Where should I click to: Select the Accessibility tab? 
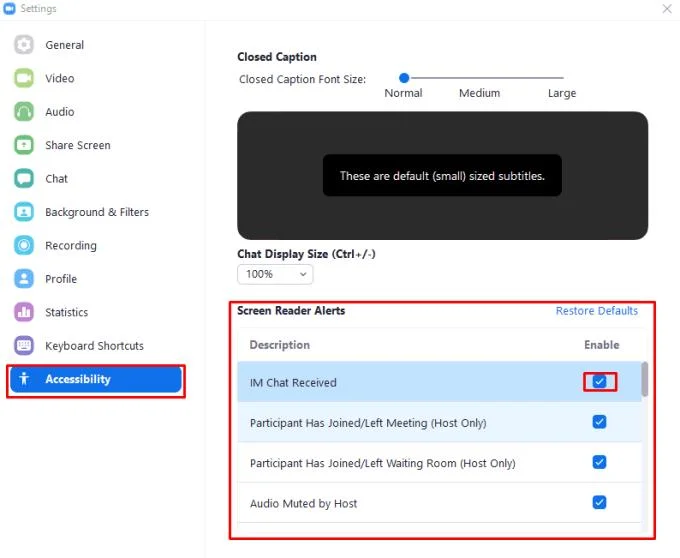(96, 379)
